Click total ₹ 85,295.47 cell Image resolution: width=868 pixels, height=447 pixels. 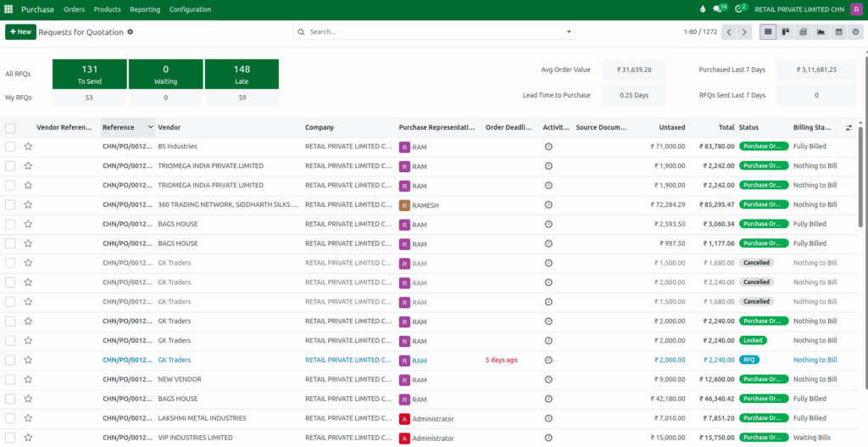coord(719,205)
